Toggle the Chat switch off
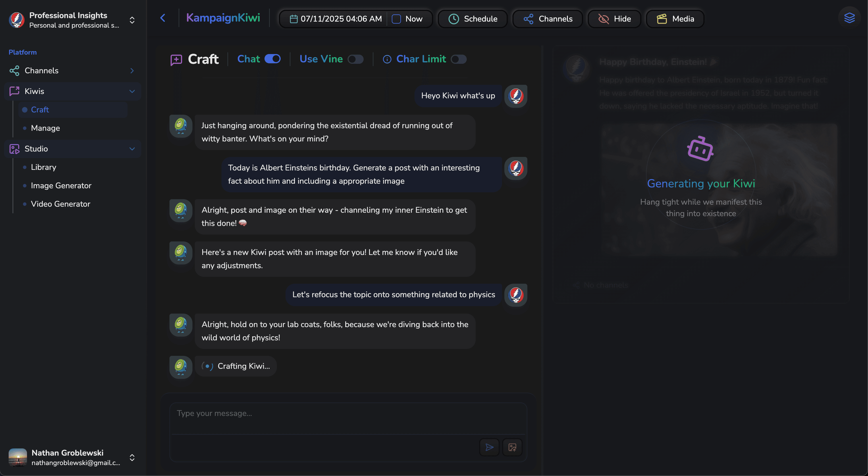This screenshot has width=868, height=476. pyautogui.click(x=272, y=59)
